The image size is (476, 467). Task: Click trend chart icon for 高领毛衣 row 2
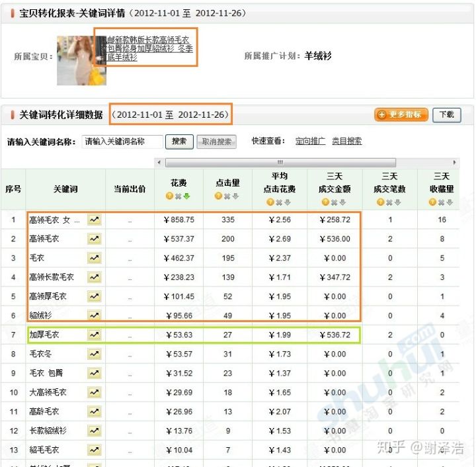(x=94, y=239)
